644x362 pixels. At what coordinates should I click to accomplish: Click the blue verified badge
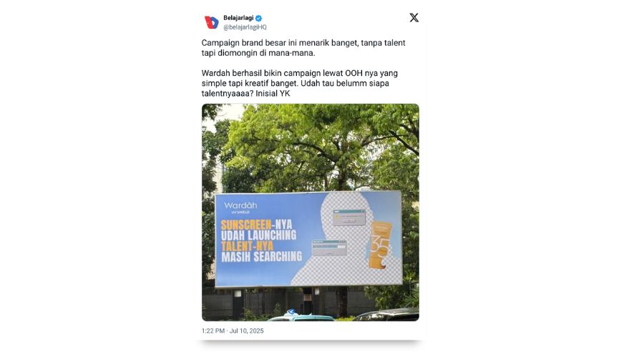click(258, 18)
